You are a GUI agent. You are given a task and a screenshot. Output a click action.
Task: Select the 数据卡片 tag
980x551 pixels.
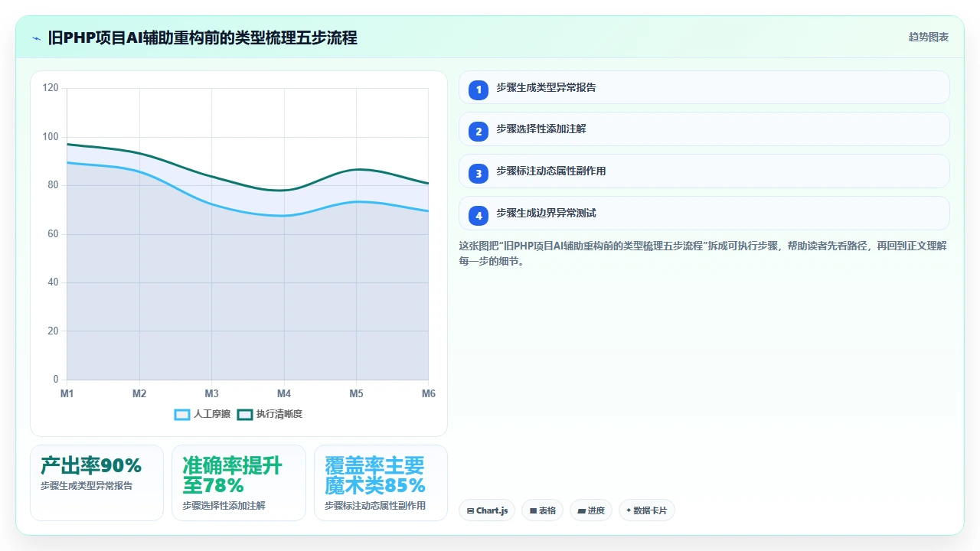point(646,510)
